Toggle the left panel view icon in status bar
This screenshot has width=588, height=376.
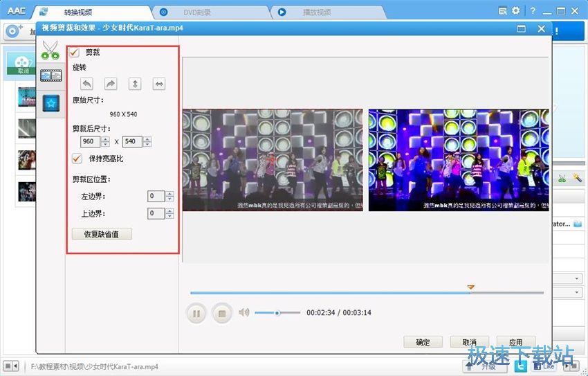pos(11,366)
